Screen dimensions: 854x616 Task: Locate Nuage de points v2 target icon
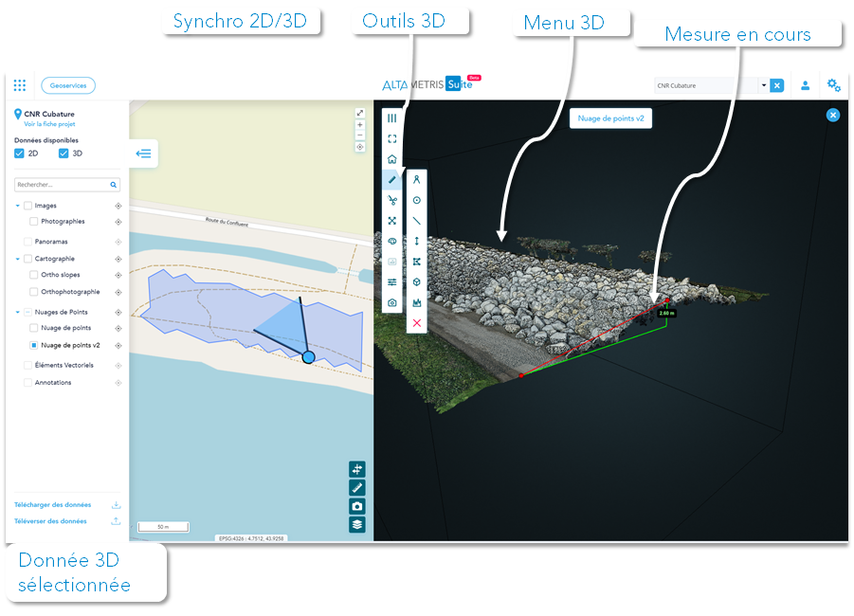click(118, 346)
